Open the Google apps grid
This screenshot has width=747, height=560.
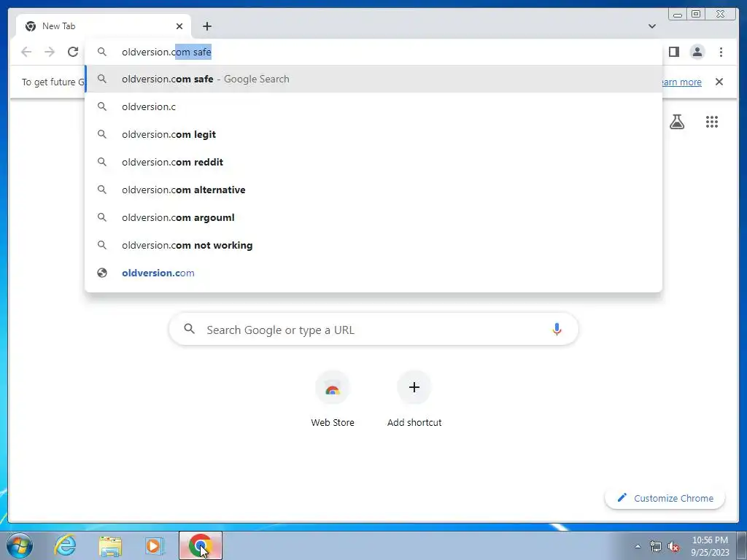click(712, 122)
